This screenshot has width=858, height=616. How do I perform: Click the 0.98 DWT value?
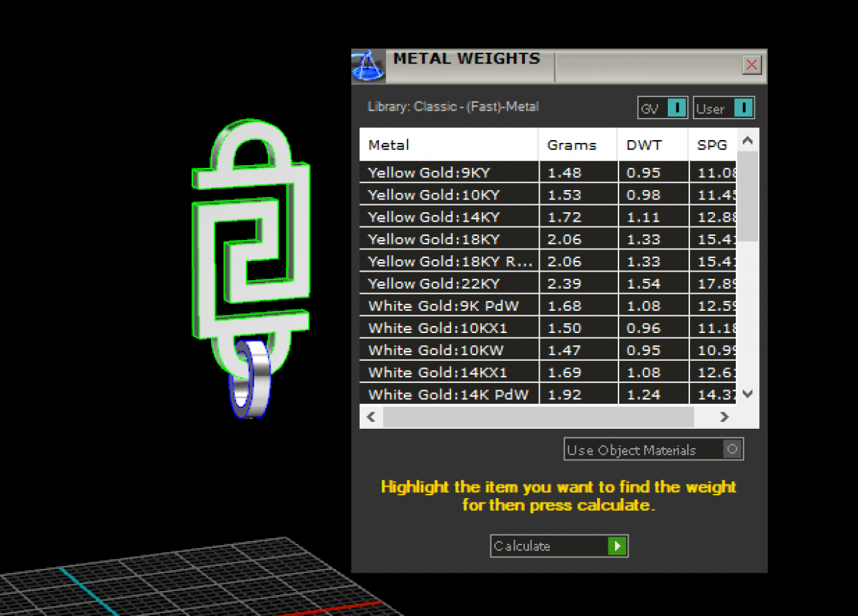coord(643,194)
